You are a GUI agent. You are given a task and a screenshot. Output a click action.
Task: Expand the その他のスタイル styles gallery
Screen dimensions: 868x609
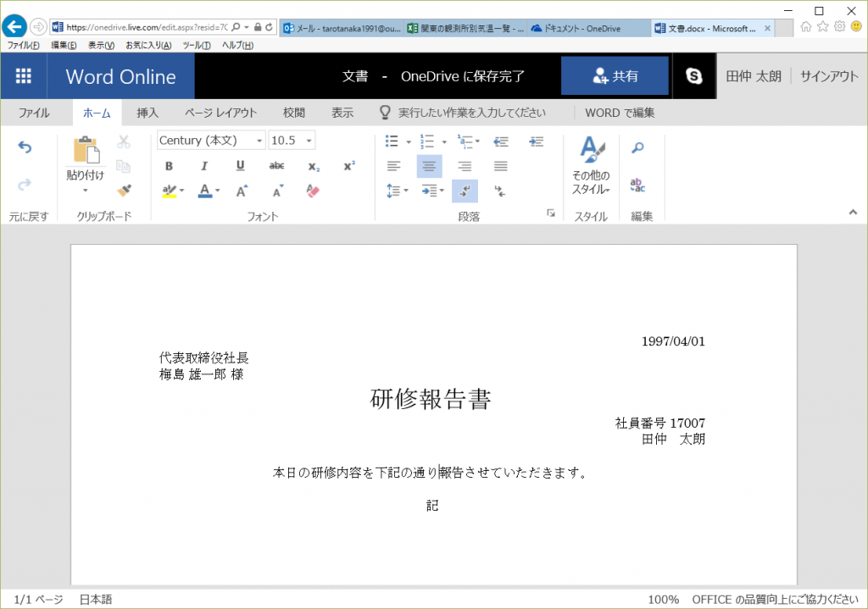[x=591, y=165]
